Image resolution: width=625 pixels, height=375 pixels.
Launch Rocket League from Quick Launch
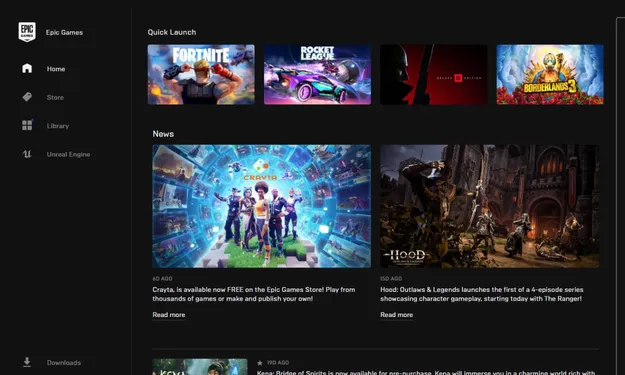coord(317,75)
